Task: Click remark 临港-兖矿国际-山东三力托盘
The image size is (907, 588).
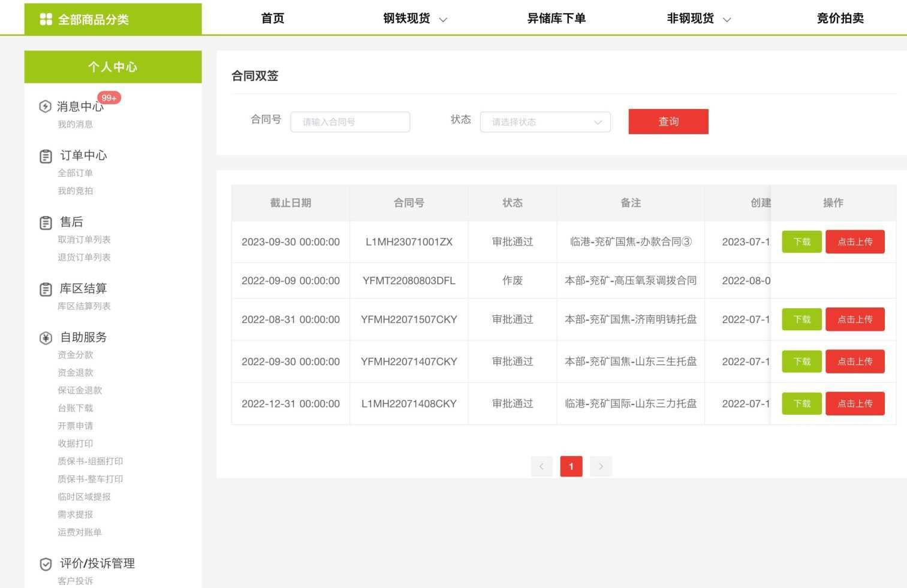Action: pyautogui.click(x=631, y=403)
